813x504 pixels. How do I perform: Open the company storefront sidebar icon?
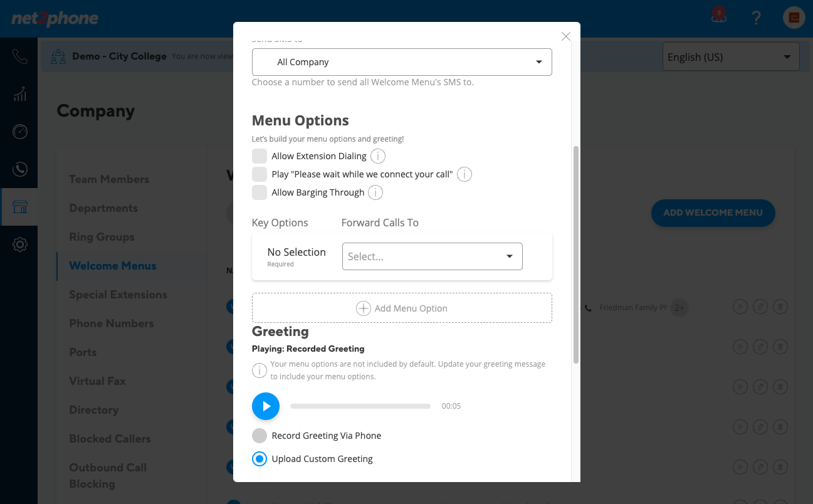19,207
